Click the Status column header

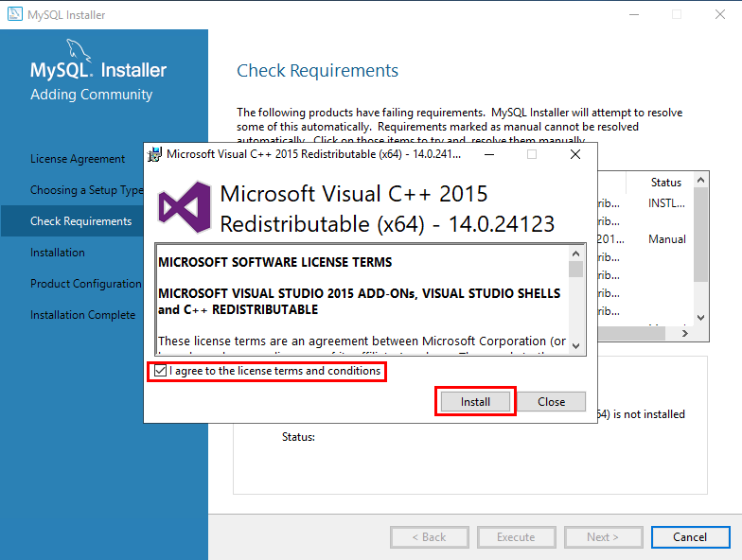[x=666, y=183]
